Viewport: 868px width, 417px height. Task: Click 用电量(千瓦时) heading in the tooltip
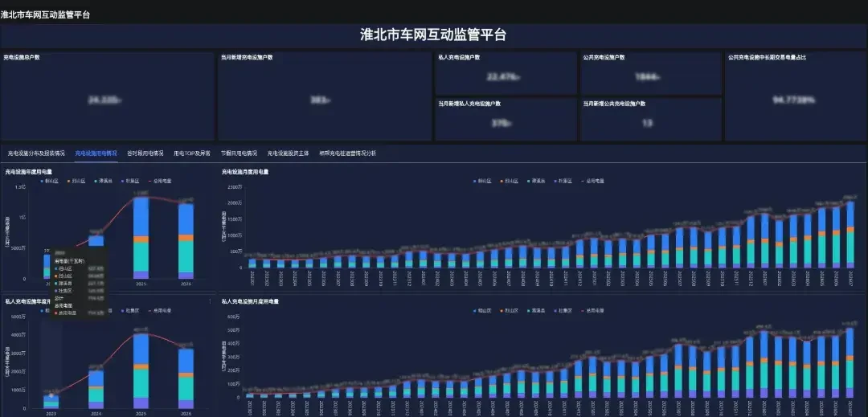(x=69, y=261)
